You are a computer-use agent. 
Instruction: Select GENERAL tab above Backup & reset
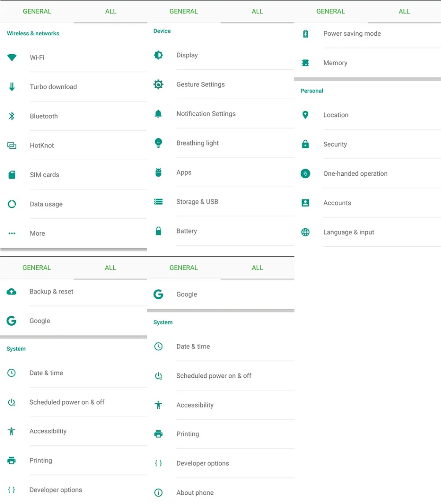[37, 268]
